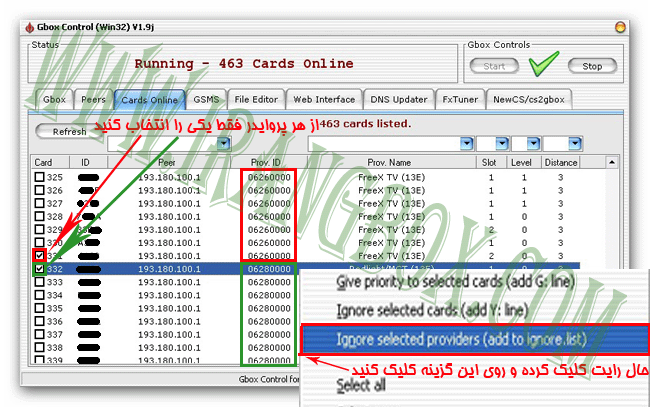Switch to the Peers tab
This screenshot has height=407, width=650.
(x=93, y=99)
